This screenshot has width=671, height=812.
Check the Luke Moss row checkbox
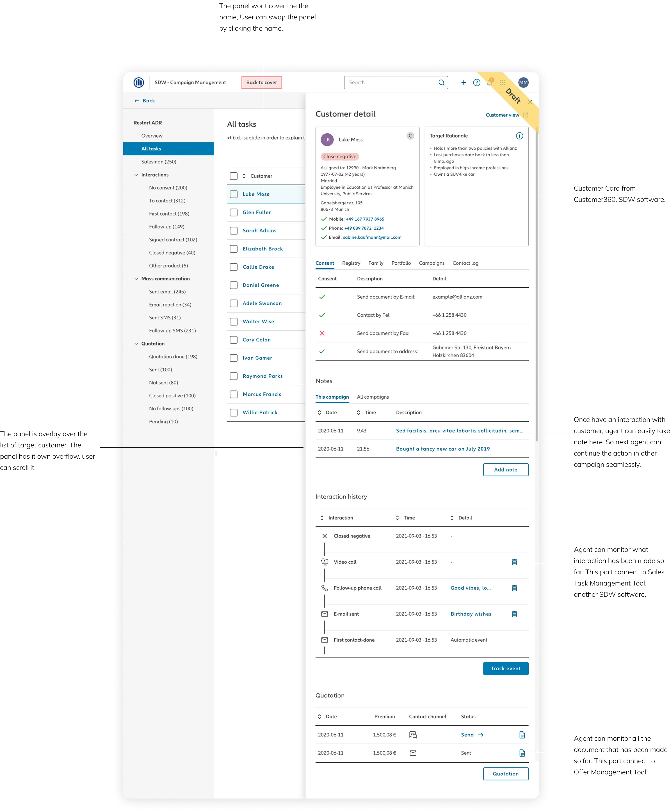tap(234, 194)
